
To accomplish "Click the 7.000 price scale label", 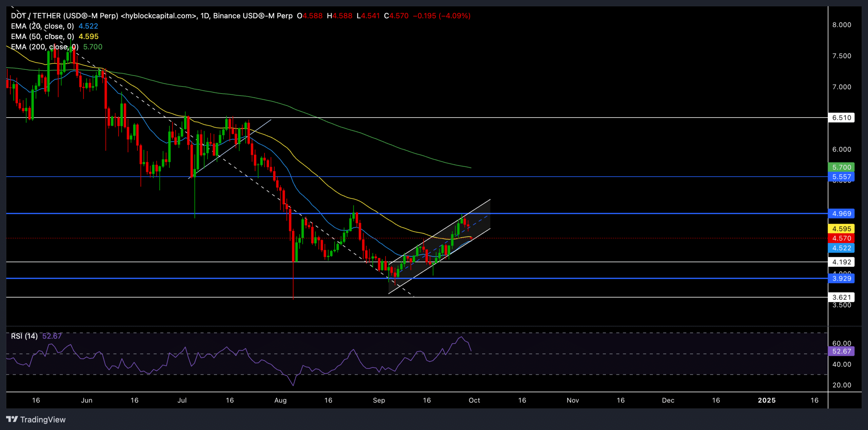I will pos(842,87).
